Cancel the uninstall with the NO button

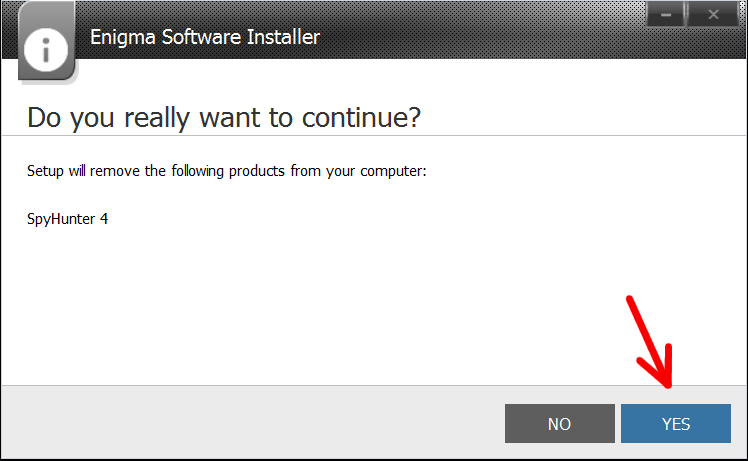[x=560, y=423]
